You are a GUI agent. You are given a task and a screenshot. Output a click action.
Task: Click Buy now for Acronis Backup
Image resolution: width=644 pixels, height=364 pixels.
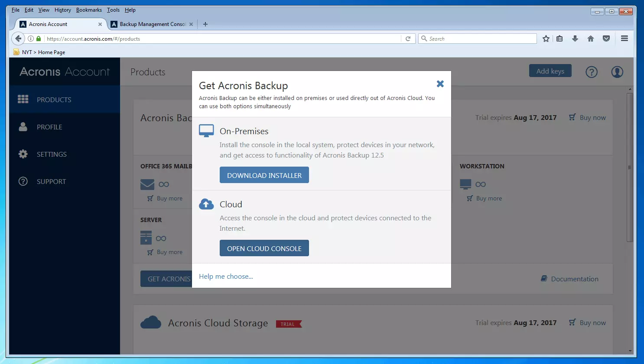[588, 117]
